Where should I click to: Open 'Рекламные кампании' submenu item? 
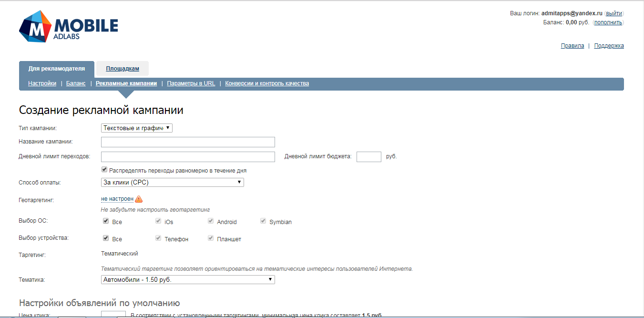coord(126,83)
